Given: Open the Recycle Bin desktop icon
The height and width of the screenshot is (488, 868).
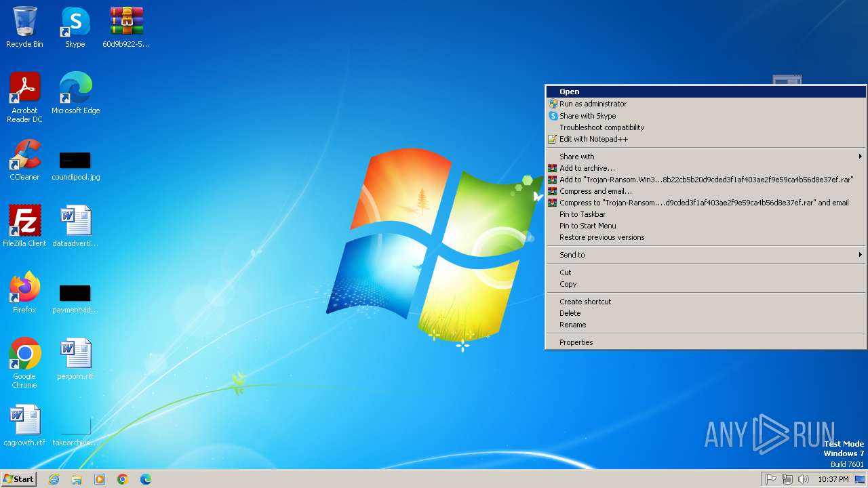Looking at the screenshot, I should [x=24, y=27].
